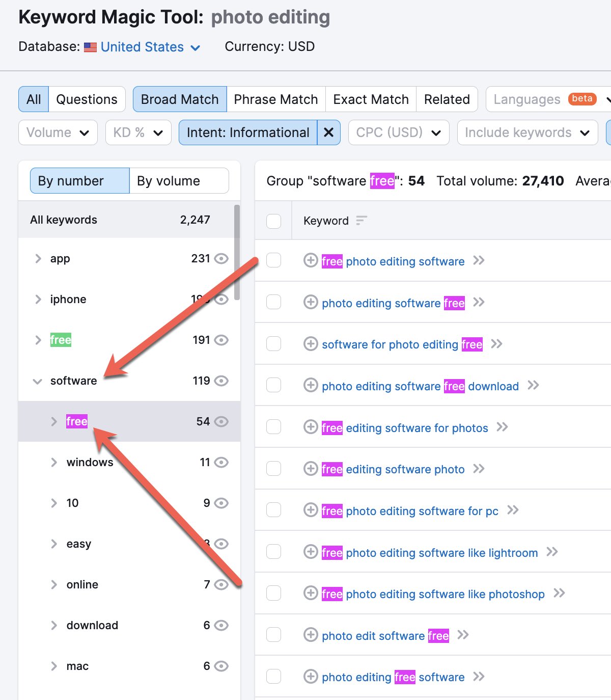This screenshot has width=611, height=700.
Task: Open the CPC (USD) filter dropdown
Action: (398, 132)
